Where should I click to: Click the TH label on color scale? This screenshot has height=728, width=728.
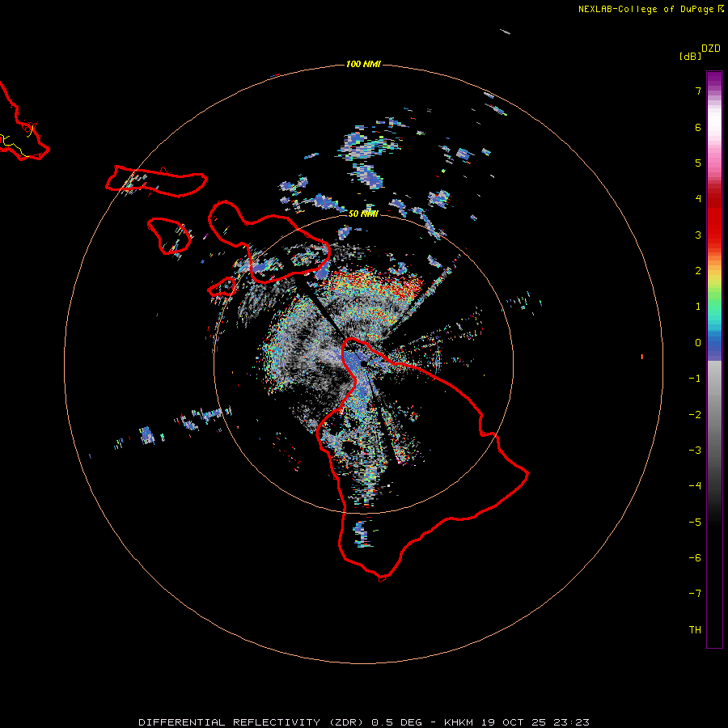click(x=695, y=630)
